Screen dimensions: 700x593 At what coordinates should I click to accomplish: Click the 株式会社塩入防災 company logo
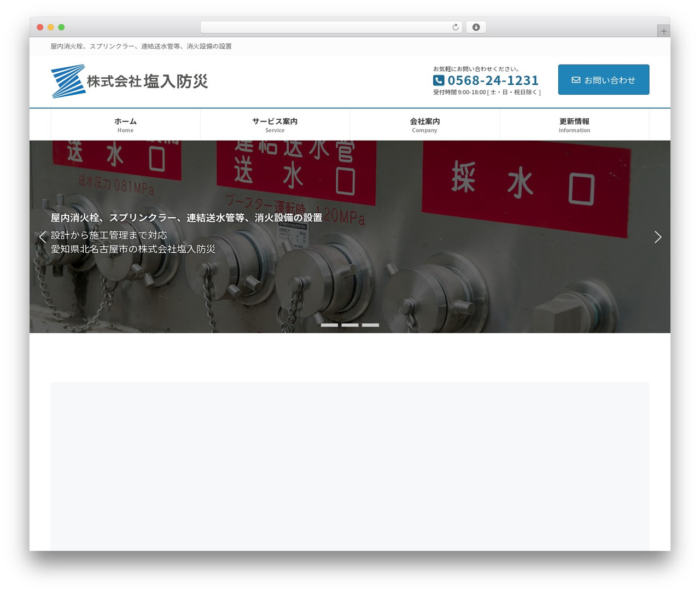click(129, 82)
